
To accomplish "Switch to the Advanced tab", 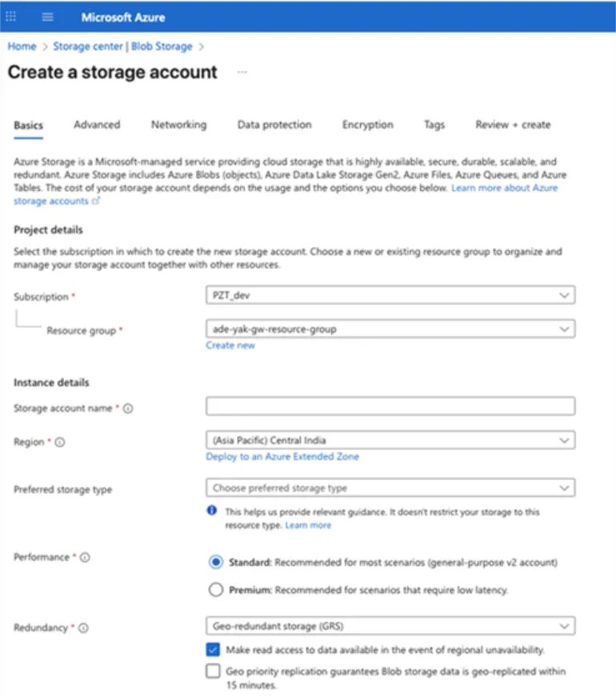I will [x=97, y=125].
